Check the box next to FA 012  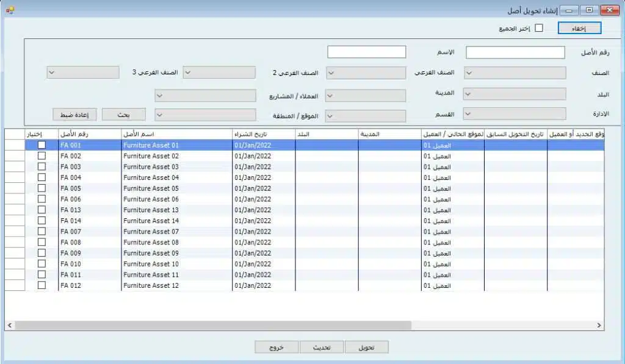(42, 285)
